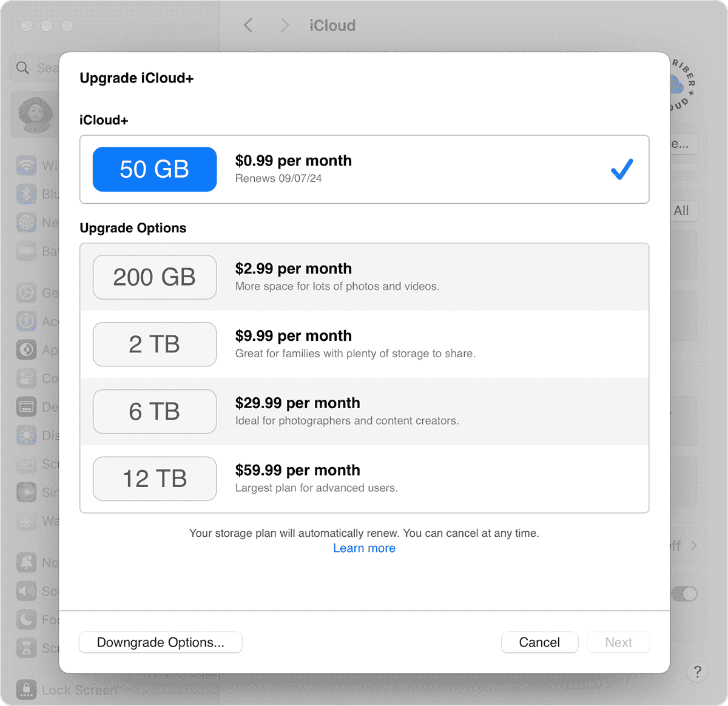Go forward with the right chevron

pyautogui.click(x=285, y=25)
